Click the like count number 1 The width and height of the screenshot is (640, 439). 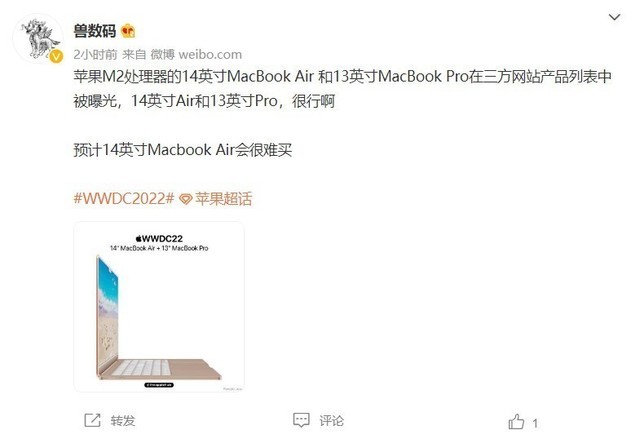coord(535,423)
